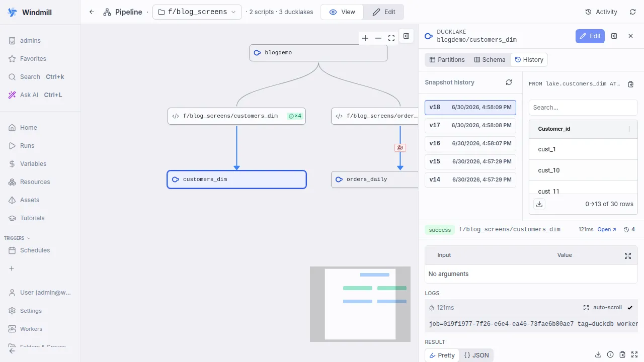Download the customers_dim table rows
This screenshot has width=644, height=362.
[539, 204]
